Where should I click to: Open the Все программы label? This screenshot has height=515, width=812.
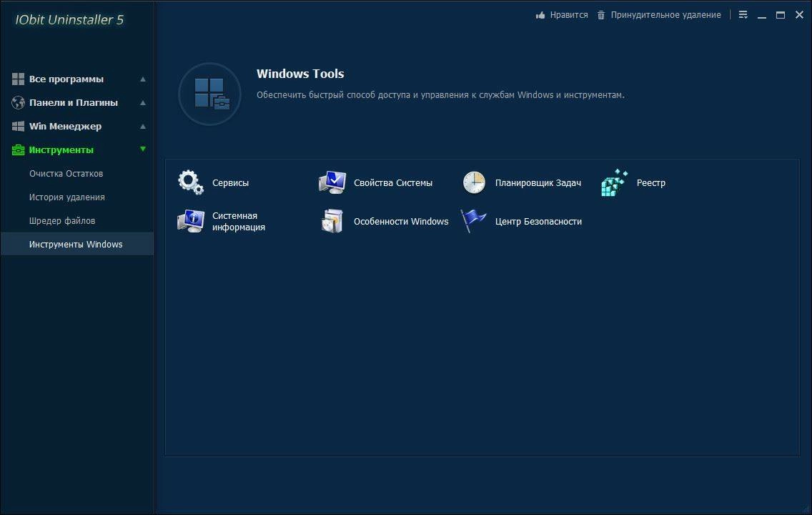pos(66,79)
